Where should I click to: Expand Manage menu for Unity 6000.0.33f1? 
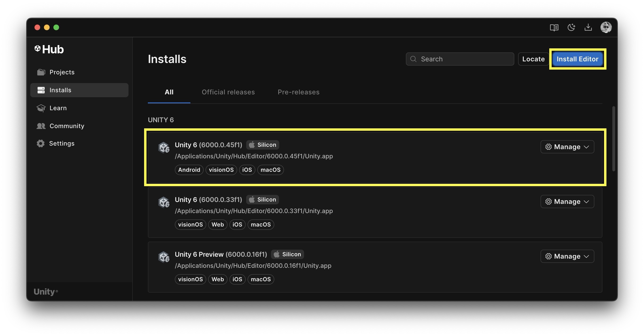pyautogui.click(x=567, y=202)
